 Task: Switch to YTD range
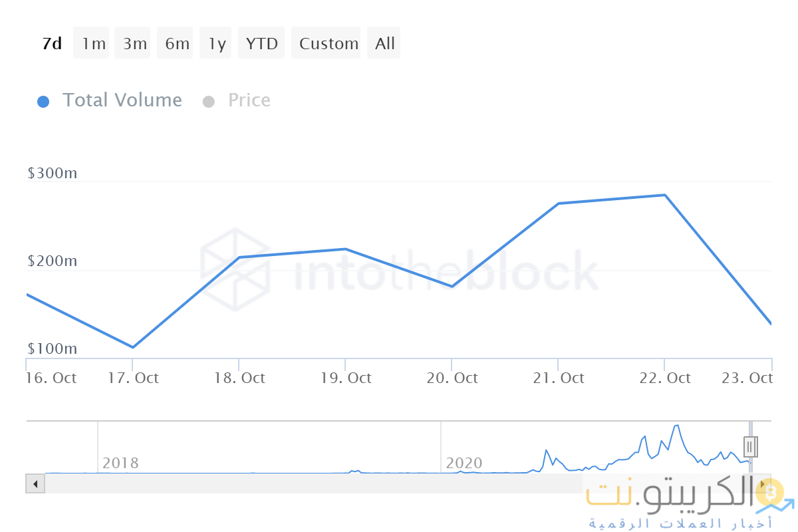261,44
